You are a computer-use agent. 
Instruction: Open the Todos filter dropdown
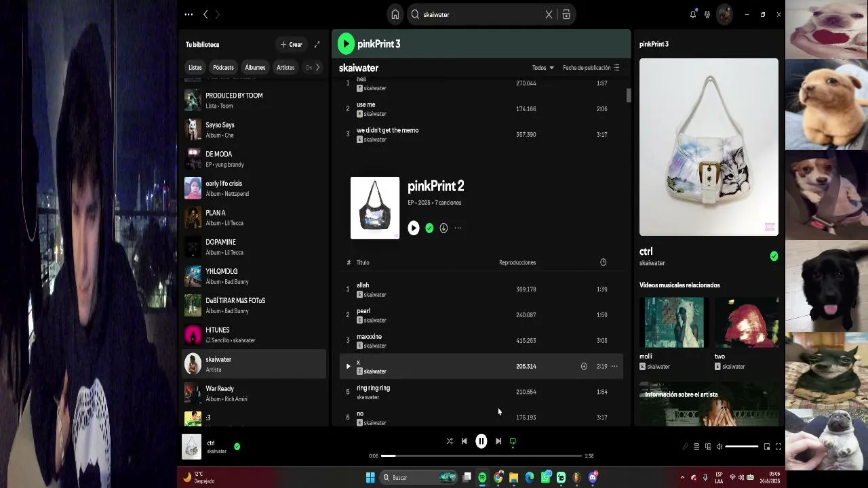[543, 68]
